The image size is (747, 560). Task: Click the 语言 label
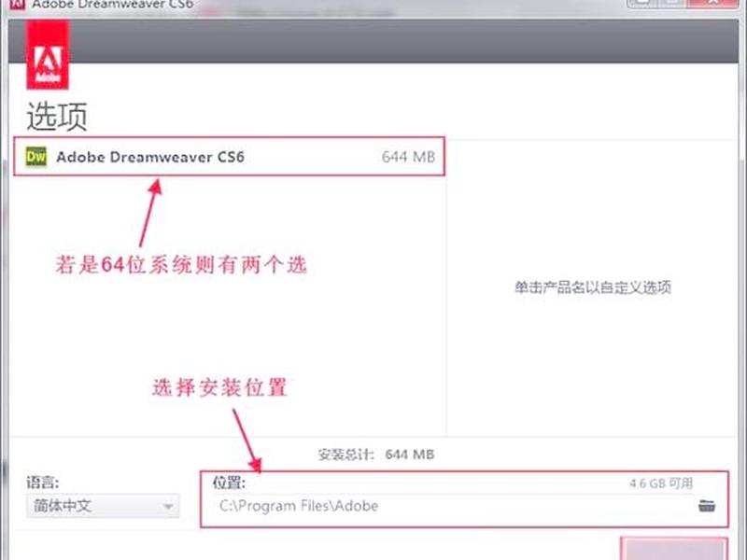click(42, 483)
